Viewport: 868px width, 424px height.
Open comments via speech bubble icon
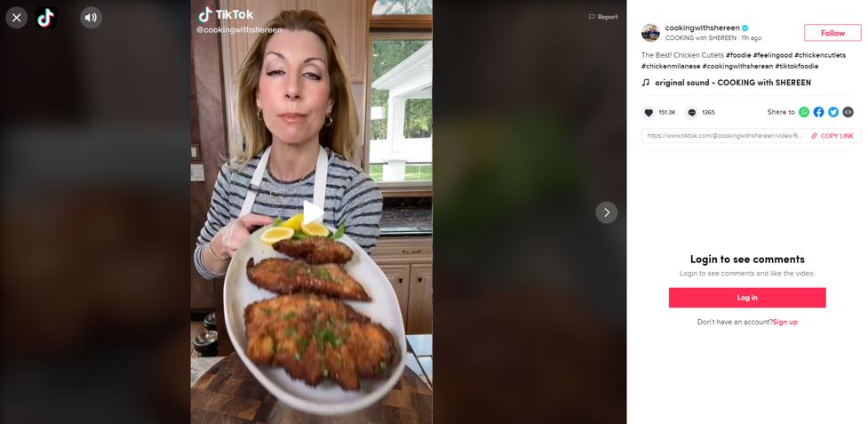click(x=691, y=113)
